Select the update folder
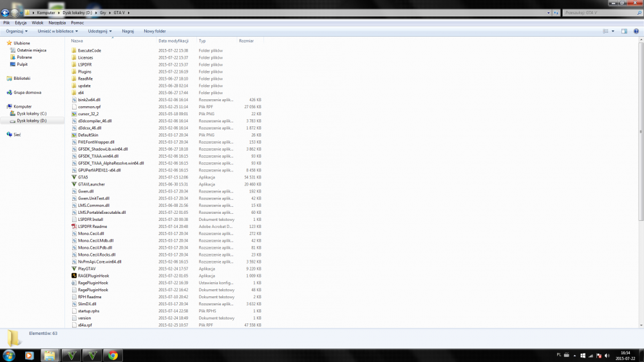Screen dimensions: 644x362 (x=84, y=86)
